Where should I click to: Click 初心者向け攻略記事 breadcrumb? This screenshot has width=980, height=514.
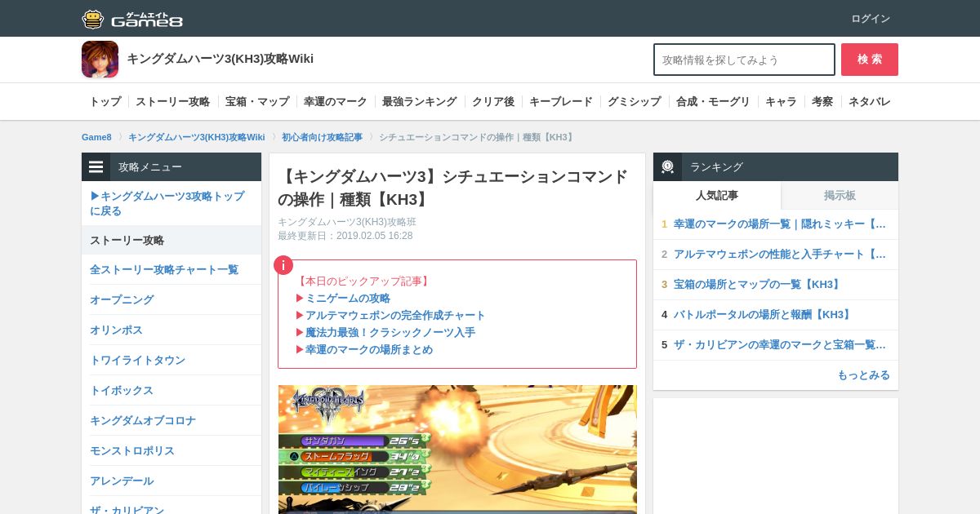click(323, 137)
